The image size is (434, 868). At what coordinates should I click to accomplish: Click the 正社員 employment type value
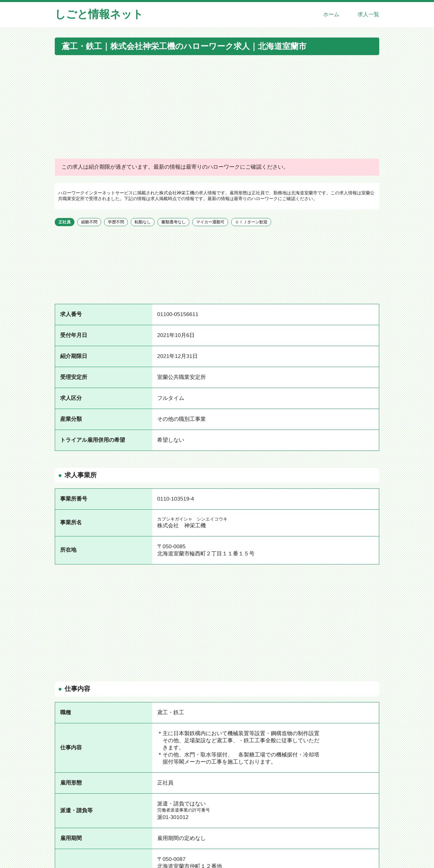tap(165, 783)
